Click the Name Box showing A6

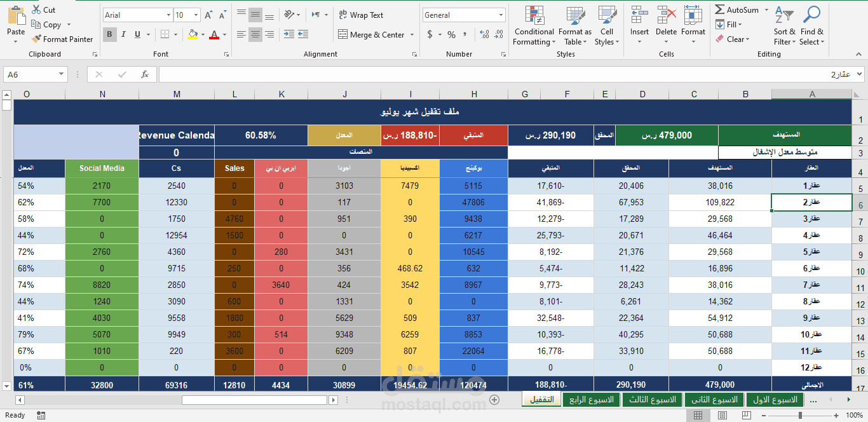35,74
